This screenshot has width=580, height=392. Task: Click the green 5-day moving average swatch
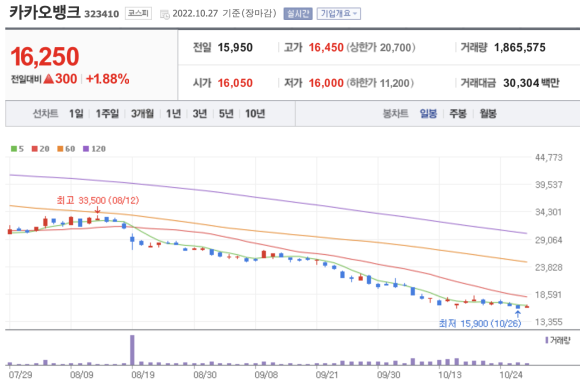point(14,149)
